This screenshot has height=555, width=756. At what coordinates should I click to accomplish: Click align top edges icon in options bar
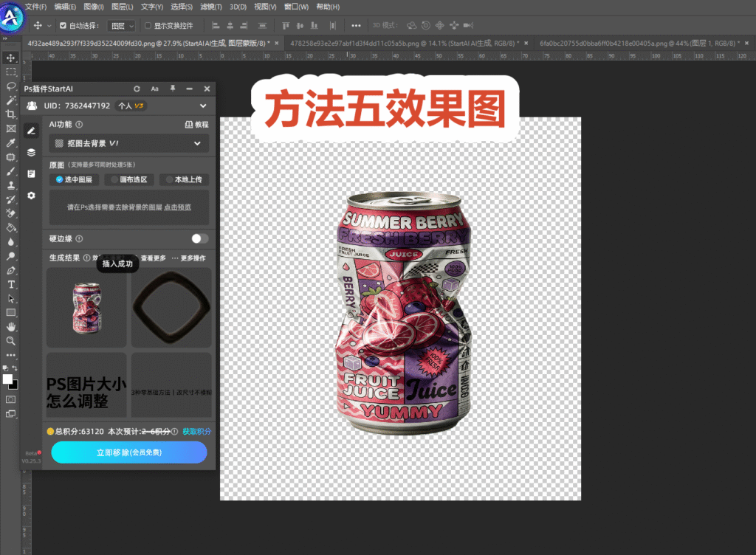[x=286, y=26]
